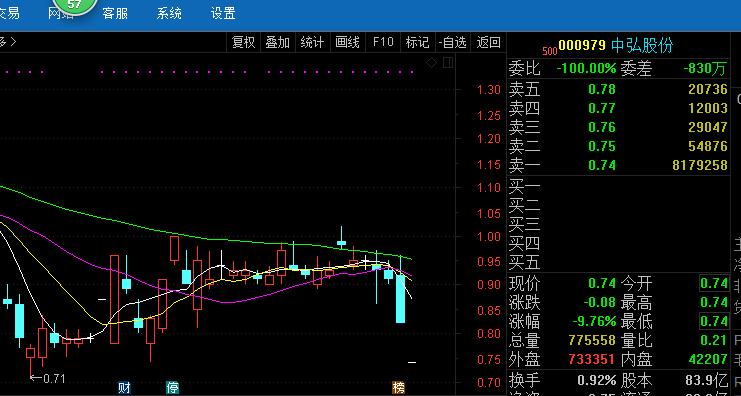Click the 总量 value 775558
Viewport: 741px width, 396px height.
pyautogui.click(x=592, y=340)
